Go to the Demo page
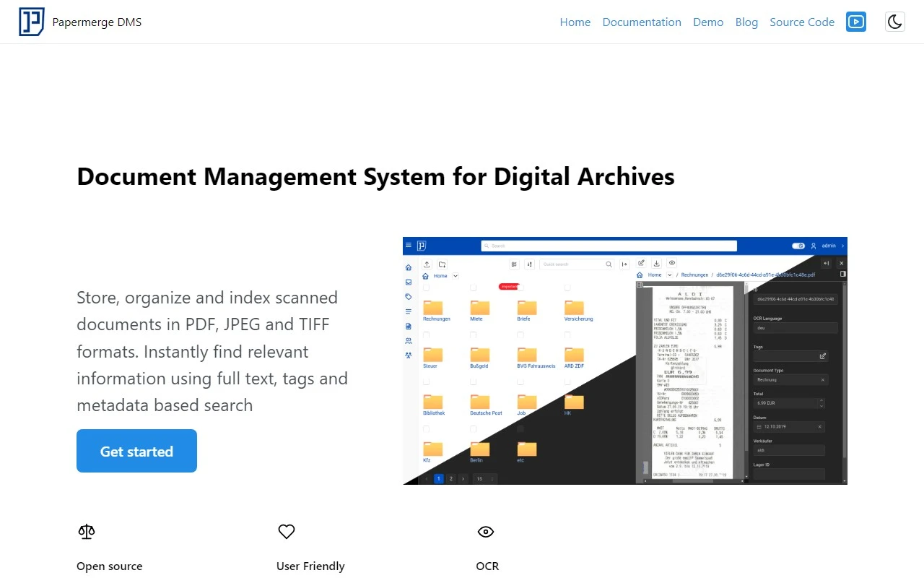924x578 pixels. (708, 22)
